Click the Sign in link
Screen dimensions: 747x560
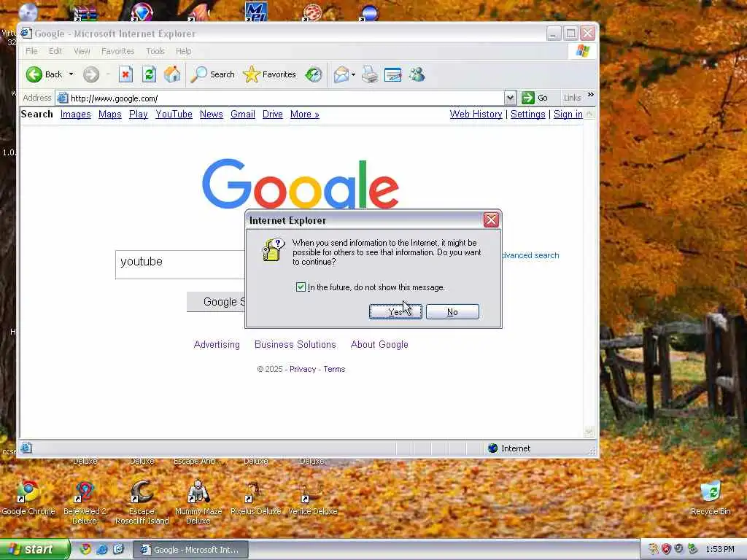(x=568, y=114)
